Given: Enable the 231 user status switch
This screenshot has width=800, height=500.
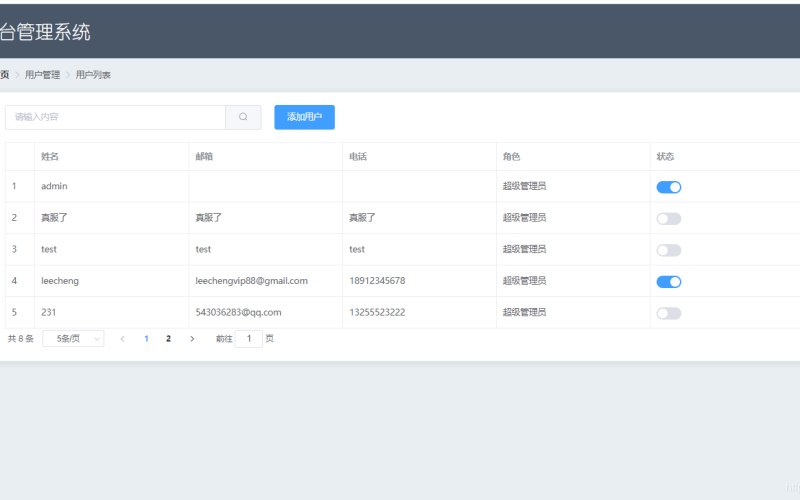Looking at the screenshot, I should point(668,313).
